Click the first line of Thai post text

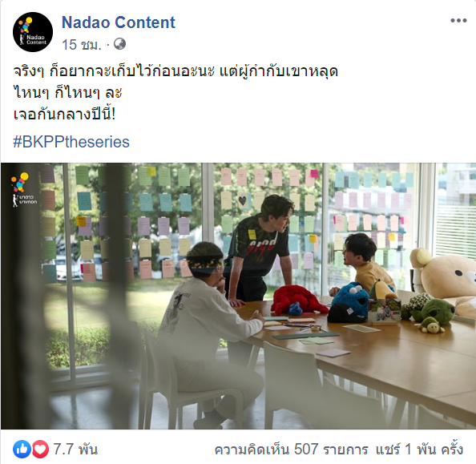point(175,71)
